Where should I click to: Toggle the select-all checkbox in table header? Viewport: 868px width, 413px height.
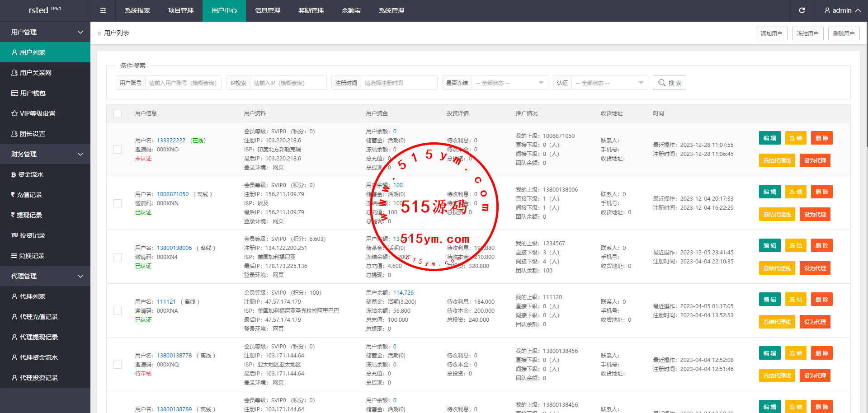click(118, 113)
